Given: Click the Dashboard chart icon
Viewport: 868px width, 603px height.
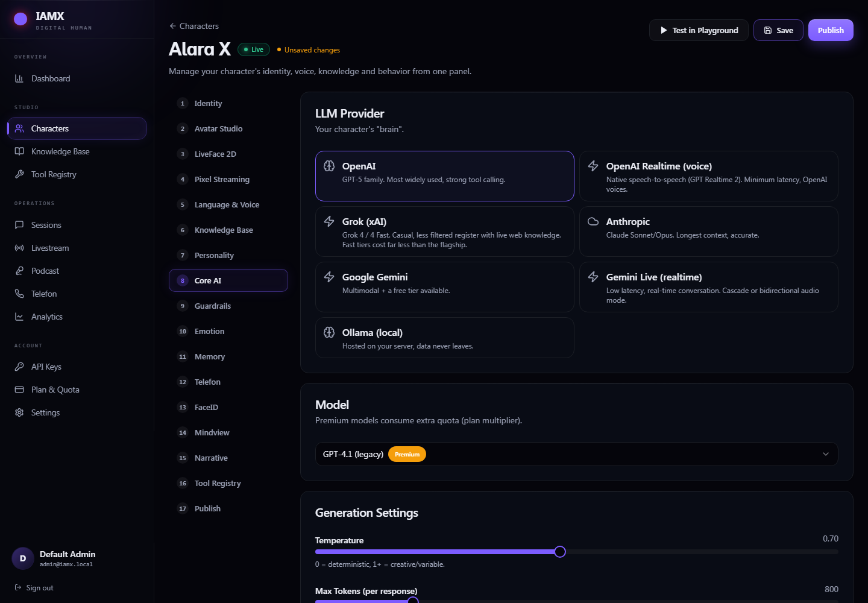Looking at the screenshot, I should pyautogui.click(x=19, y=78).
